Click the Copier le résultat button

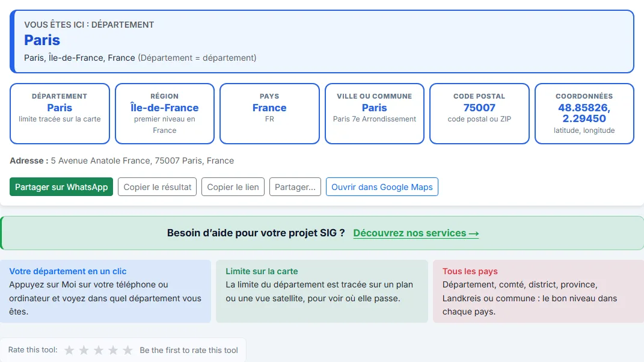click(x=158, y=187)
